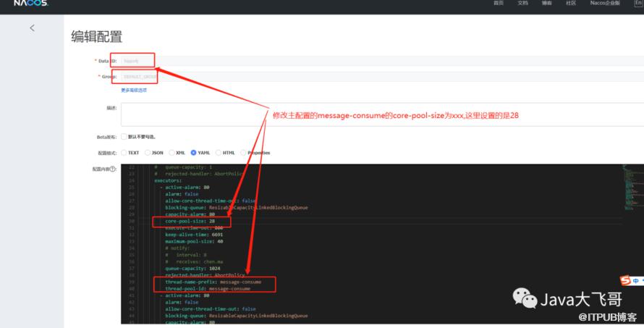
Task: Open 博客 in the top navigation
Action: point(546,3)
